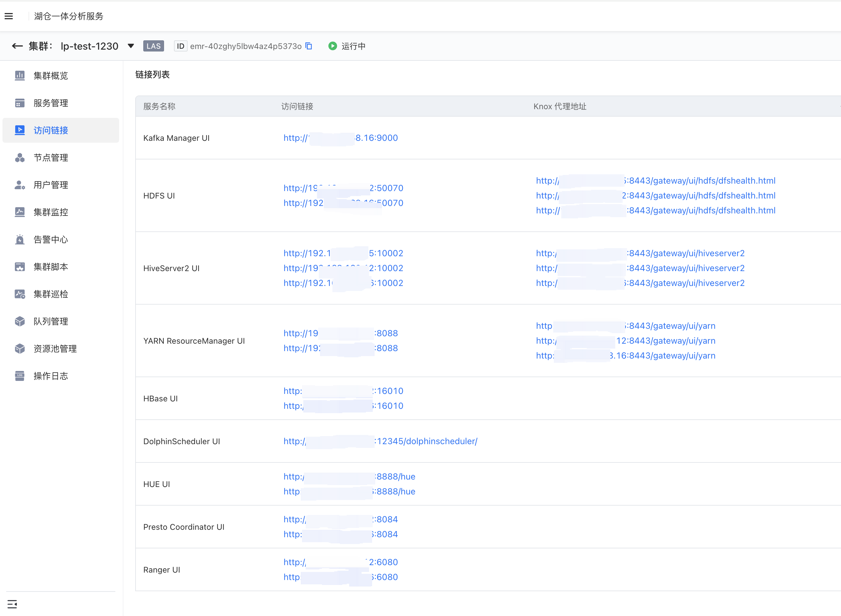Open first Knox hdfs dfshealth.html link
The image size is (841, 616).
(656, 181)
